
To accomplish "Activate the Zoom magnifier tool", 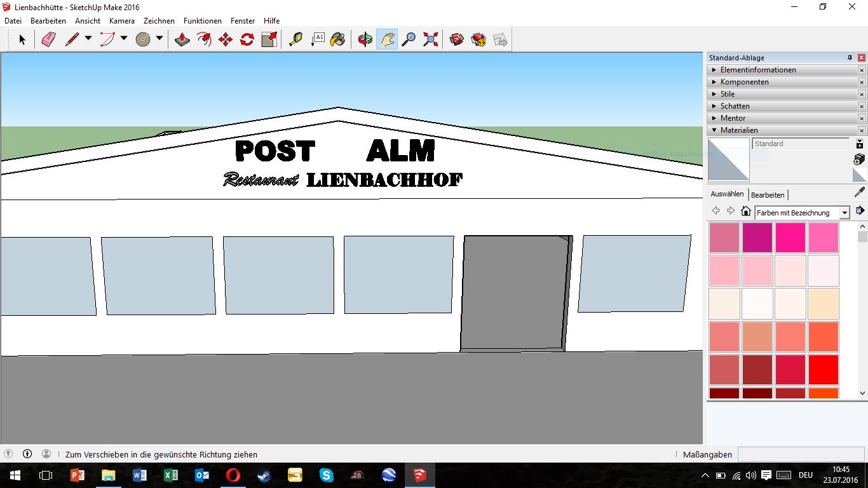I will click(x=409, y=39).
